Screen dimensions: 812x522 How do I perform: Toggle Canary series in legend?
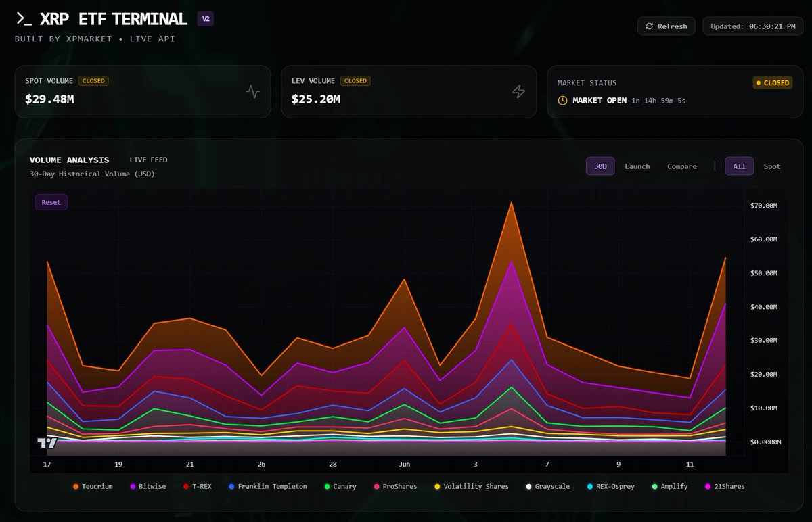pos(340,486)
